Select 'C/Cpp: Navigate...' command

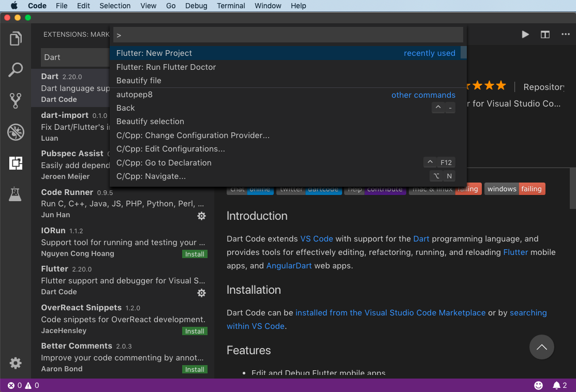[x=285, y=176]
